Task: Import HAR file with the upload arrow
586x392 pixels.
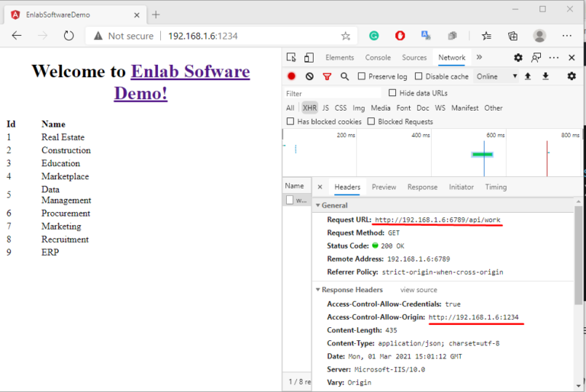Action: pos(528,76)
